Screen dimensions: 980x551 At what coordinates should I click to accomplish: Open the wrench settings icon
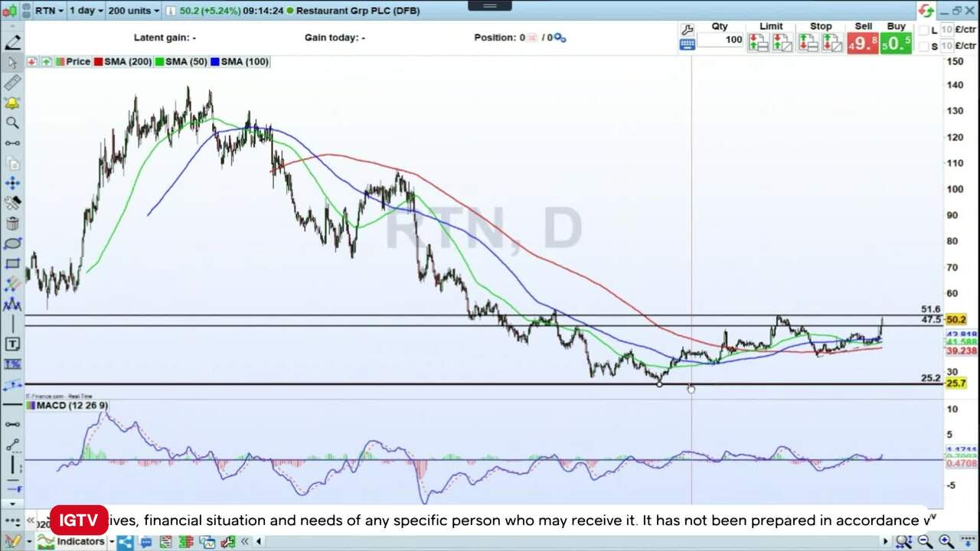click(687, 30)
